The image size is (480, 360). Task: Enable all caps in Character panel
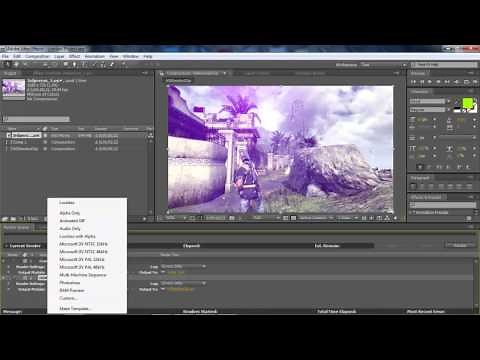click(x=439, y=167)
